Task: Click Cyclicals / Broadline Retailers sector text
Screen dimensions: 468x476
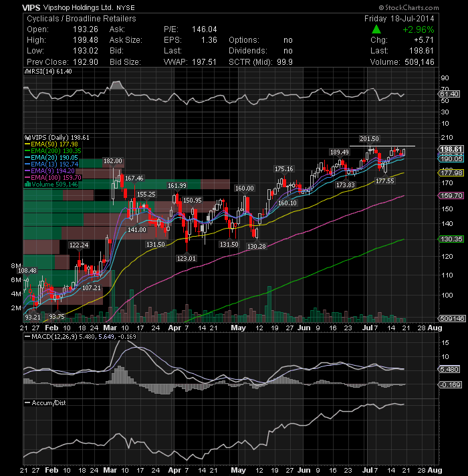Action: [82, 19]
